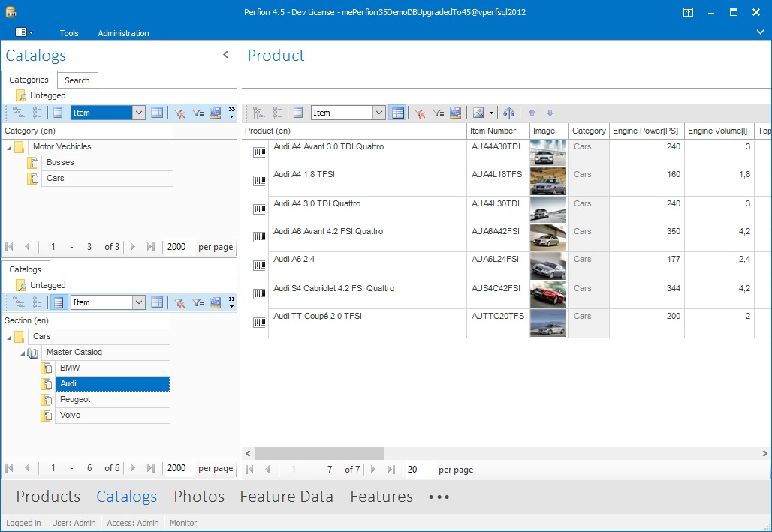
Task: Clear the filter in Categories panel toolbar
Action: 179,113
